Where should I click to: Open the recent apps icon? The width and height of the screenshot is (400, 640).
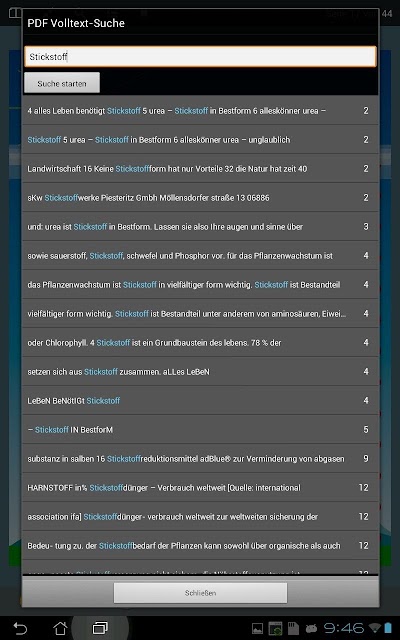[x=100, y=628]
